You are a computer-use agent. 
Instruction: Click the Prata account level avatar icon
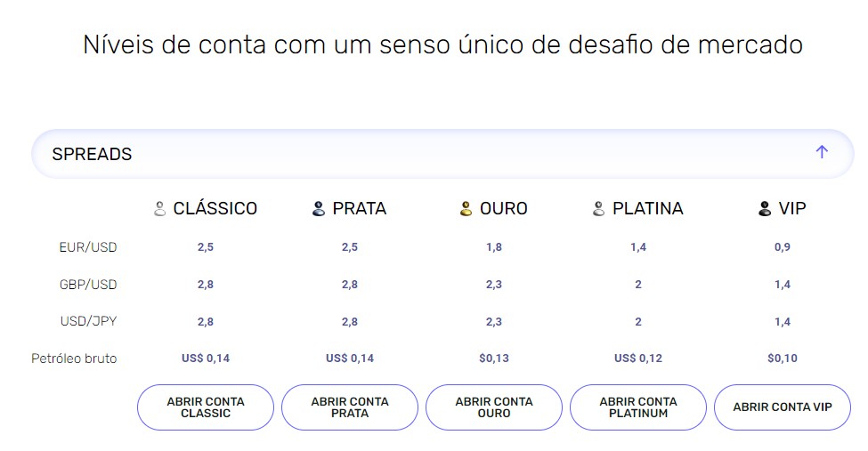(319, 209)
